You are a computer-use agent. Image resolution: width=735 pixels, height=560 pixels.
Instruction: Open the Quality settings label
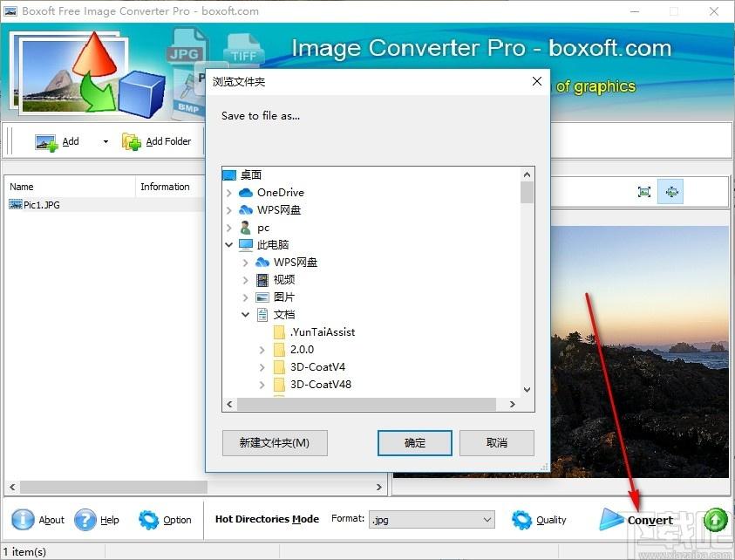click(551, 520)
